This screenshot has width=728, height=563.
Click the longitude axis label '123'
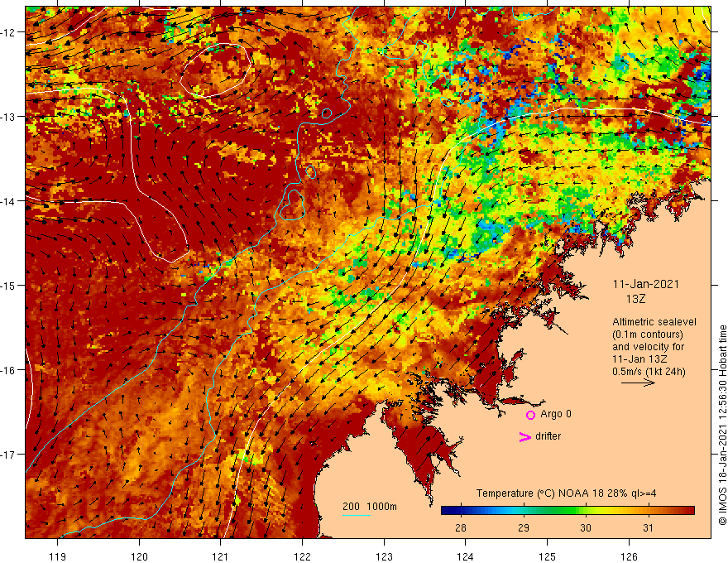point(384,556)
